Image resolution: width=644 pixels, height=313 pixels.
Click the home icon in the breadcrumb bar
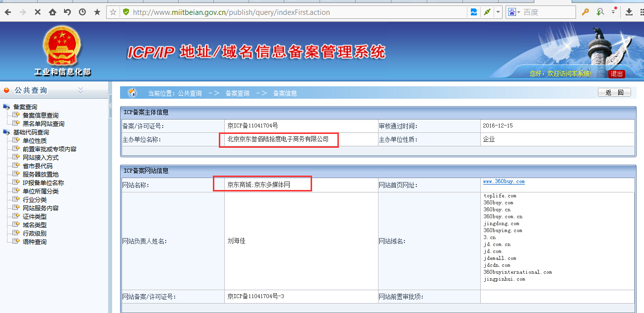(132, 92)
